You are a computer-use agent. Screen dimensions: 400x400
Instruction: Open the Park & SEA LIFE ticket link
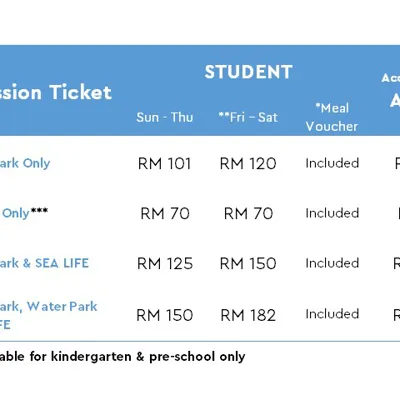(44, 263)
